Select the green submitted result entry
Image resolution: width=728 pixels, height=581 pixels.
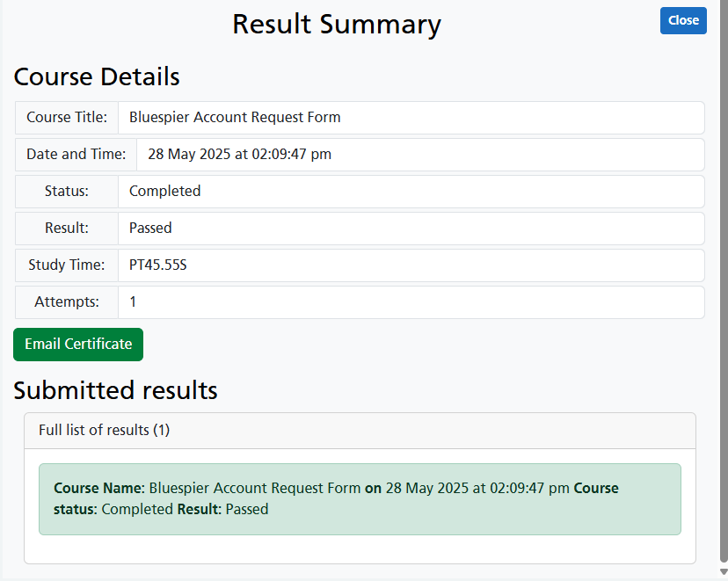(360, 499)
